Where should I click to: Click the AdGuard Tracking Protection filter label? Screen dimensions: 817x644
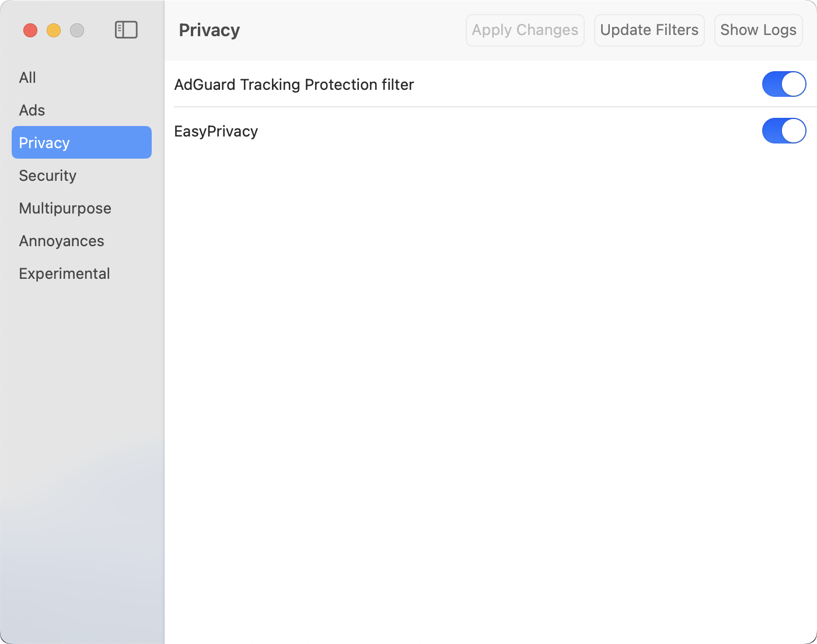(x=294, y=85)
